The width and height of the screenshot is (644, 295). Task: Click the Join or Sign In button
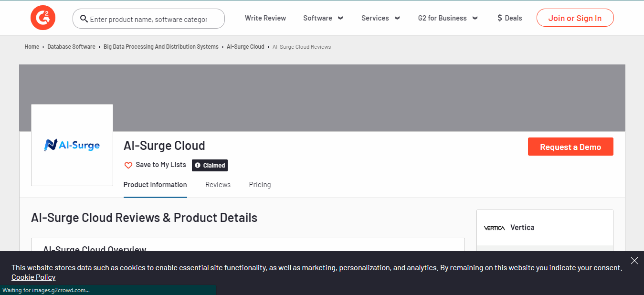point(575,18)
